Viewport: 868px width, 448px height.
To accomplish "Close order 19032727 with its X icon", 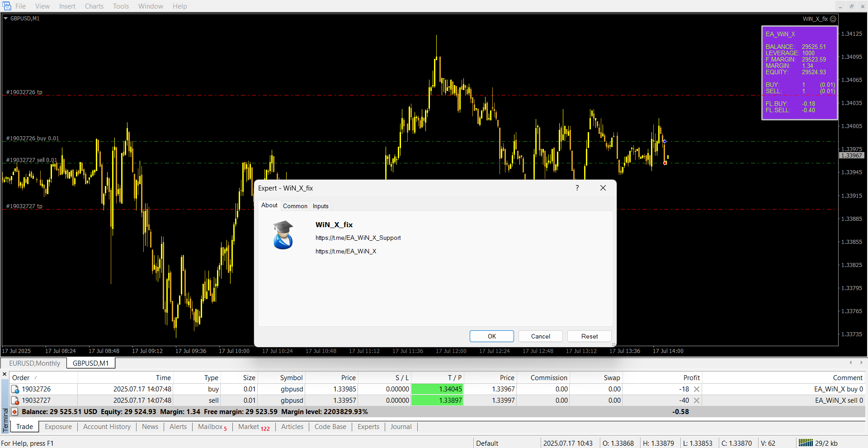I will pyautogui.click(x=697, y=400).
